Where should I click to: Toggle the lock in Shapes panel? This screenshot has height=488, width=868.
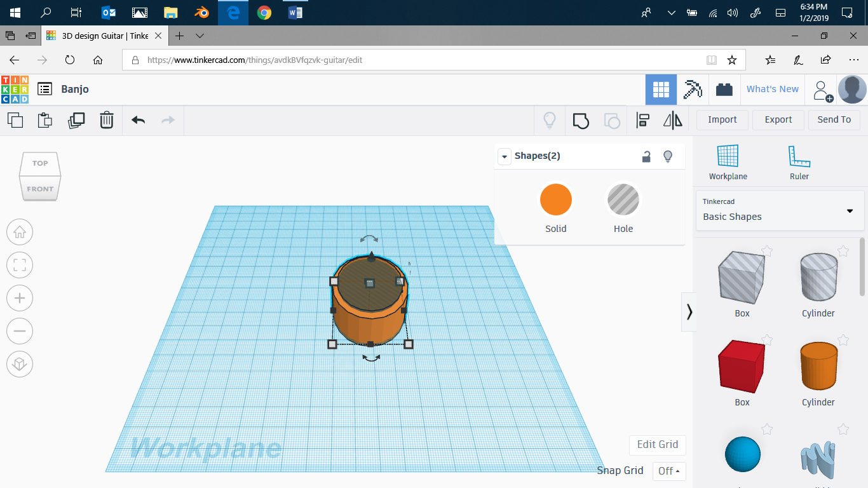pyautogui.click(x=646, y=156)
